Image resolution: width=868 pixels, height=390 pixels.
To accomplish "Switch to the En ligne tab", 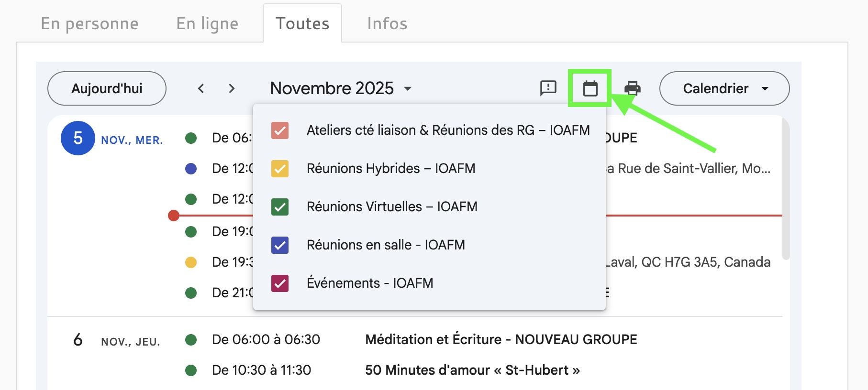I will [207, 23].
